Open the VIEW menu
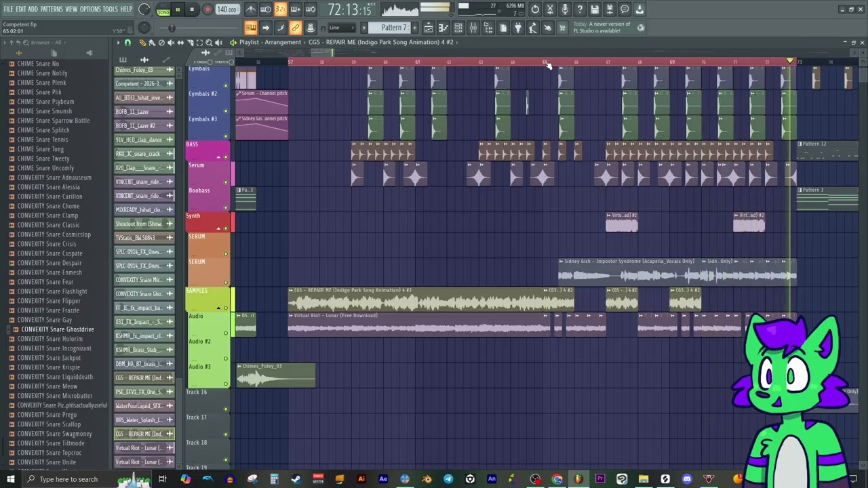This screenshot has width=868, height=488. point(71,9)
